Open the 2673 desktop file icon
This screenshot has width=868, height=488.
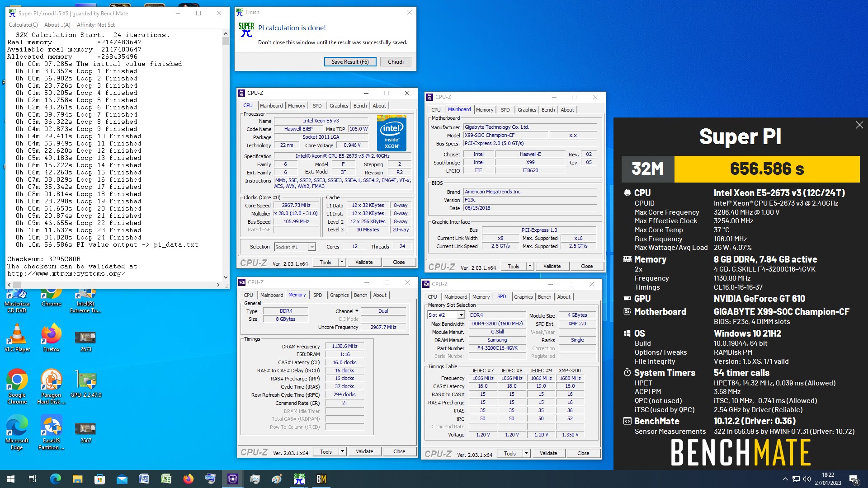(85, 341)
